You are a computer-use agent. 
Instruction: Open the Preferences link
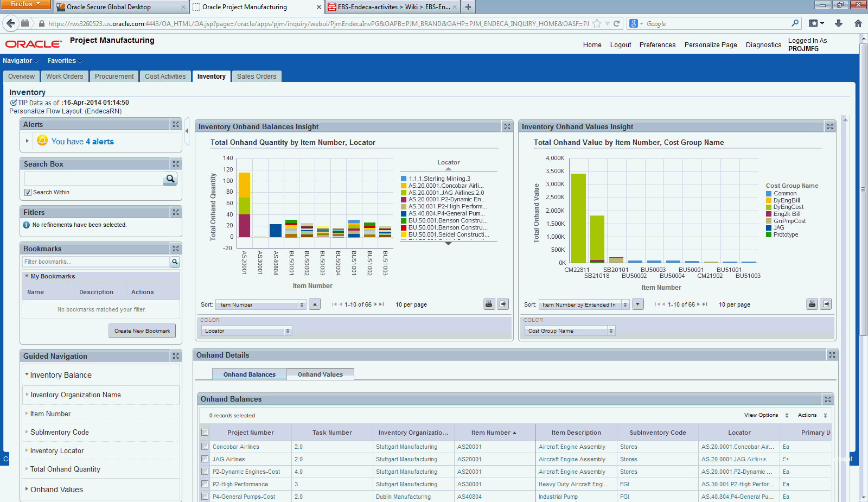[658, 45]
